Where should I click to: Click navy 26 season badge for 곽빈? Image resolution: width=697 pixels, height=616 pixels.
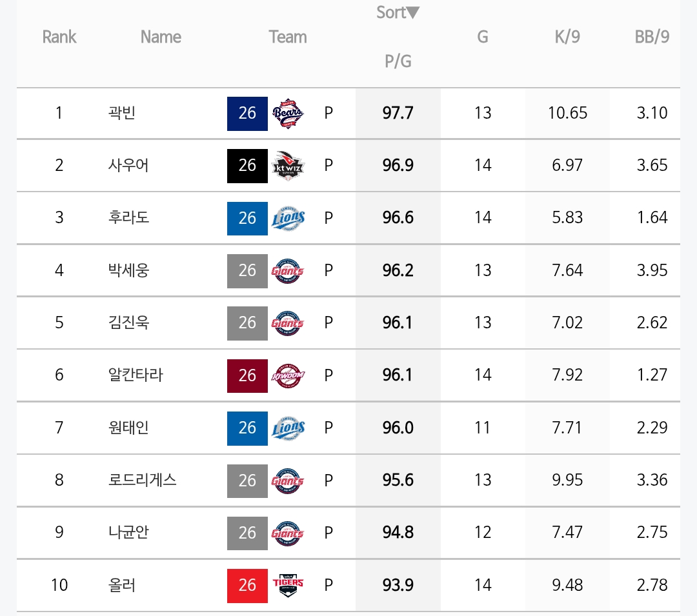[247, 114]
